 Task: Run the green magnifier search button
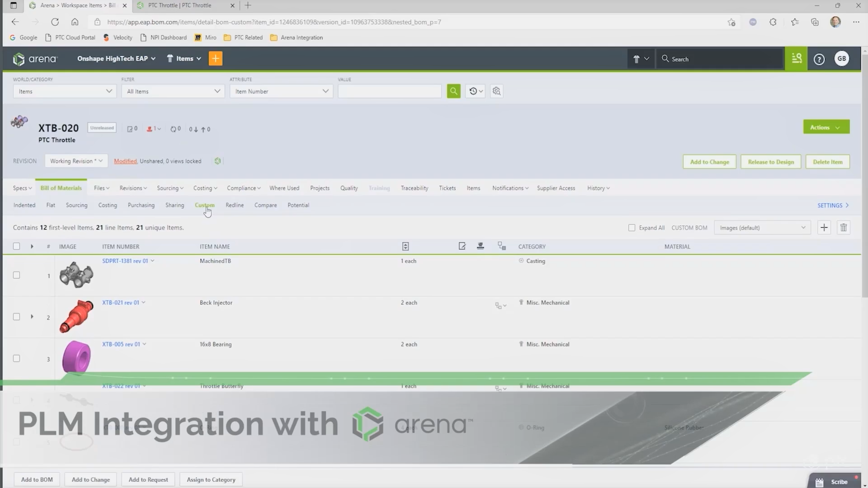(453, 91)
